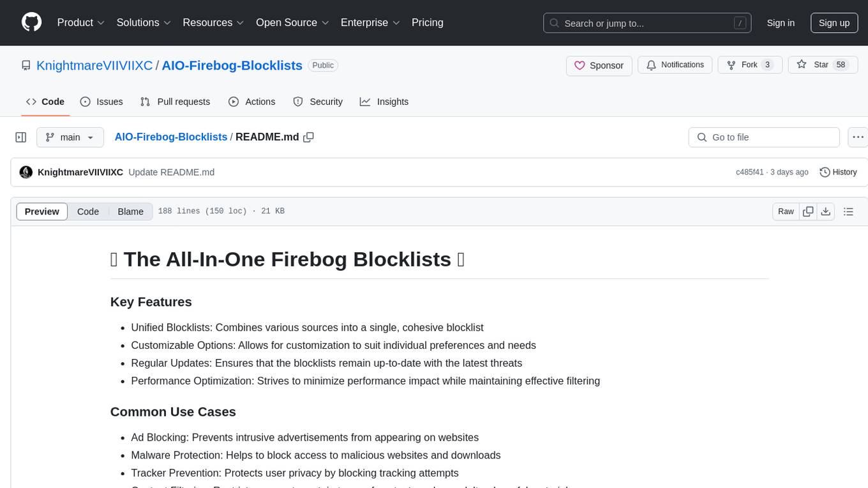Focus the Go to file field
The height and width of the screenshot is (488, 868).
coord(764,137)
